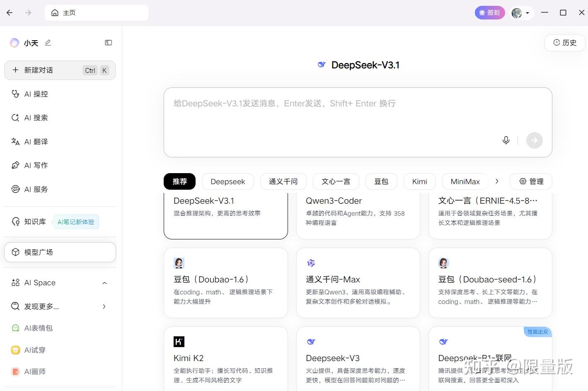Choose the 文心一言 ERNIE-4.5 model card

click(490, 216)
